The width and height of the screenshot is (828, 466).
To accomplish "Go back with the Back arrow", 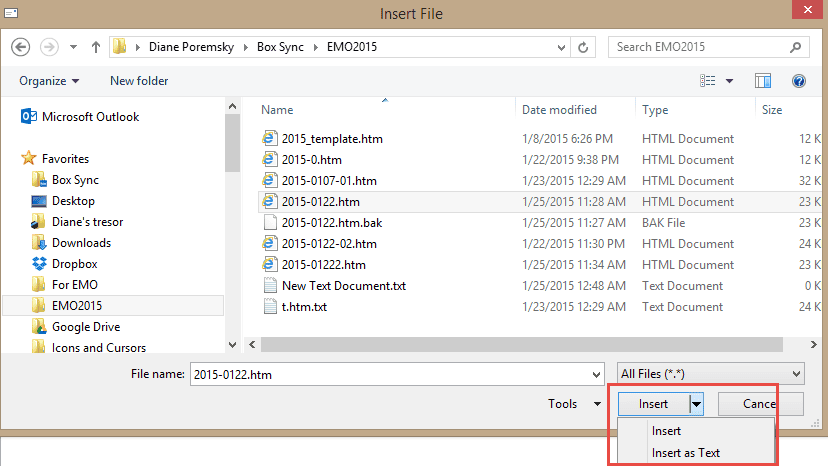I will (x=21, y=47).
